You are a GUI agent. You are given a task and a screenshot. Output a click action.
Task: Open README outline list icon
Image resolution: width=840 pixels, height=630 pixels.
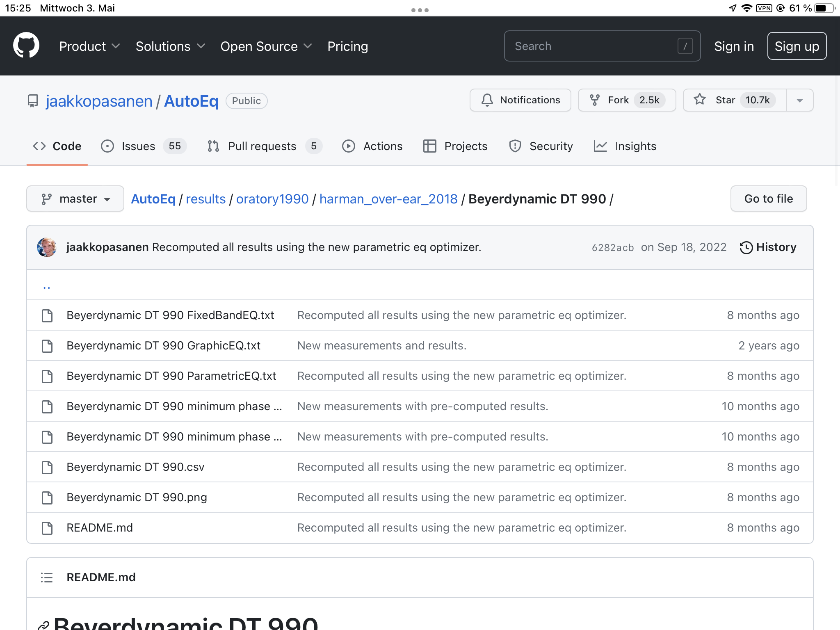tap(47, 577)
